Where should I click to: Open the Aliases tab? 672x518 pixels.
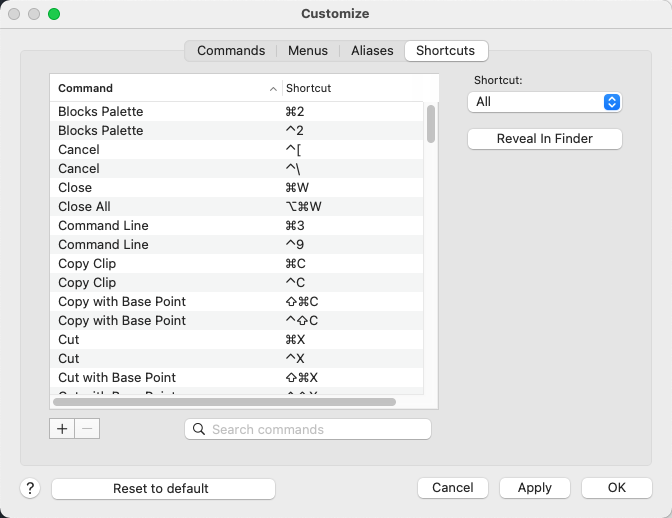372,51
